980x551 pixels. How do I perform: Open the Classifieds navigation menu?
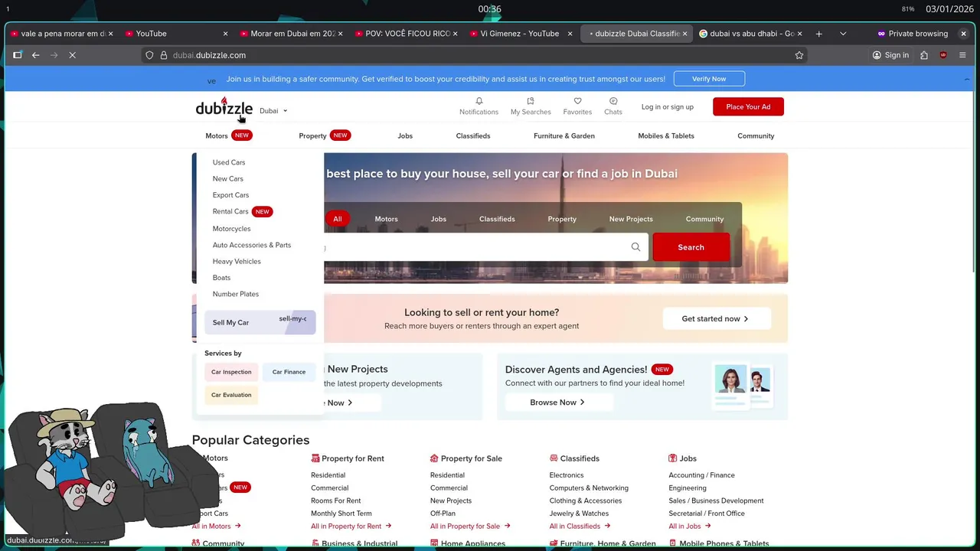(x=473, y=135)
